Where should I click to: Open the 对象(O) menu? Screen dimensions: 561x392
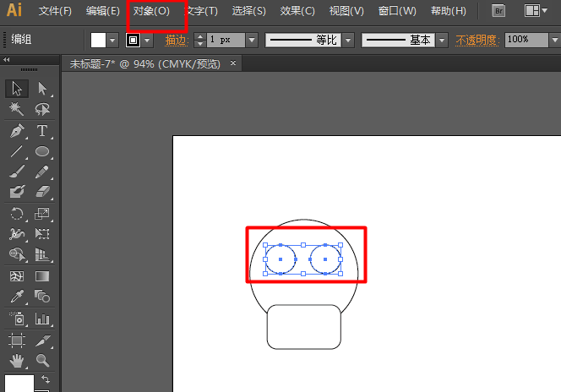pos(151,11)
